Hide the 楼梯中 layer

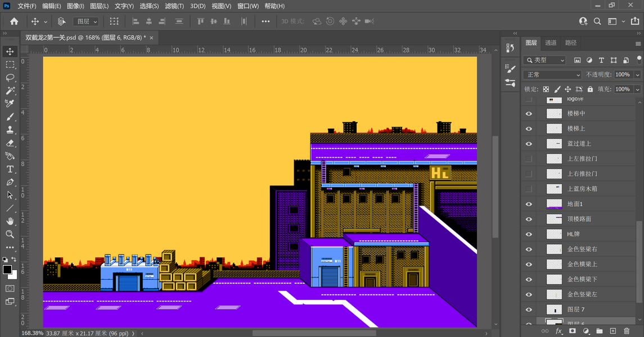529,113
